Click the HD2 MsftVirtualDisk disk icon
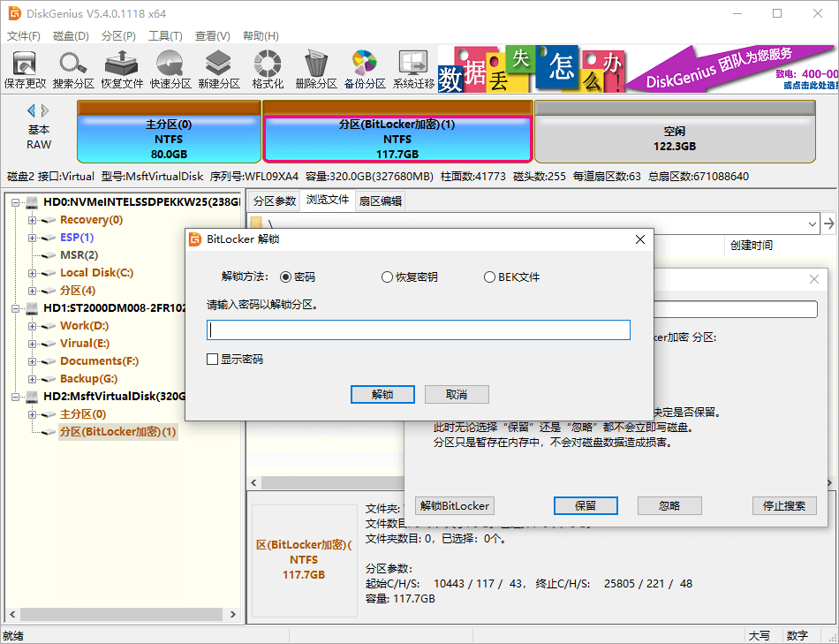The width and height of the screenshot is (839, 644). (33, 397)
